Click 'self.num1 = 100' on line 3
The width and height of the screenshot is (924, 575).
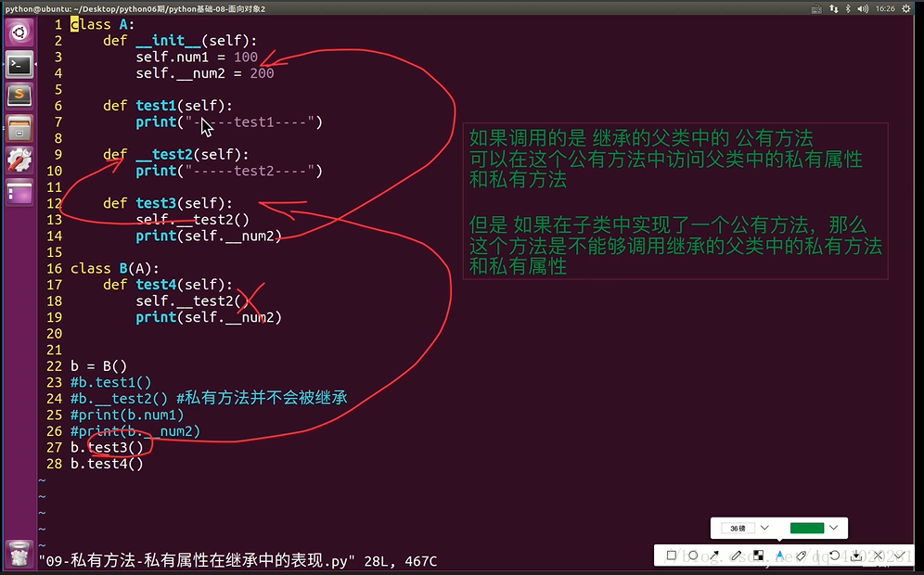click(197, 57)
